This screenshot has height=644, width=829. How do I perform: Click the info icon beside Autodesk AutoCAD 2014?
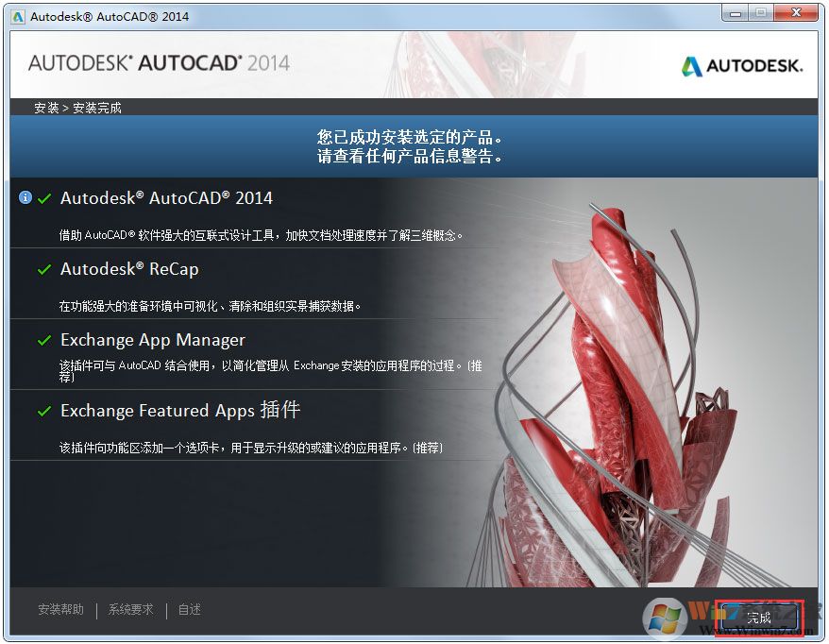[x=24, y=198]
